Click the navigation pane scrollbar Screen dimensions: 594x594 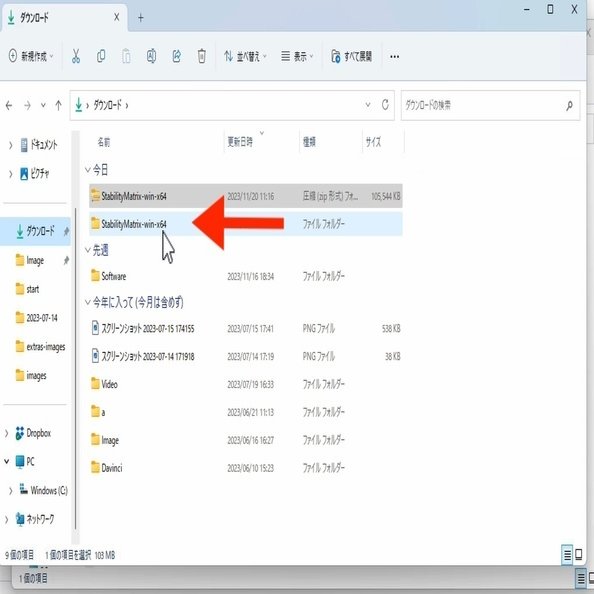tap(75, 368)
